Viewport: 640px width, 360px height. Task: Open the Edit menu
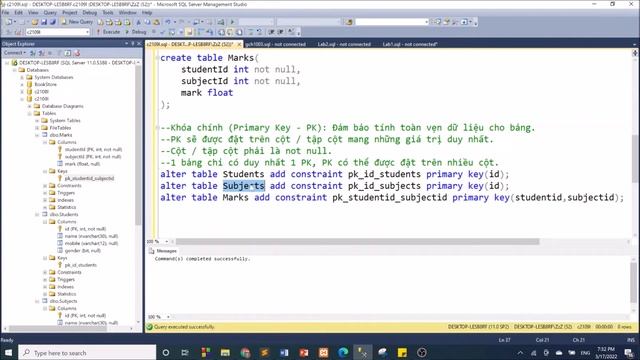click(19, 13)
